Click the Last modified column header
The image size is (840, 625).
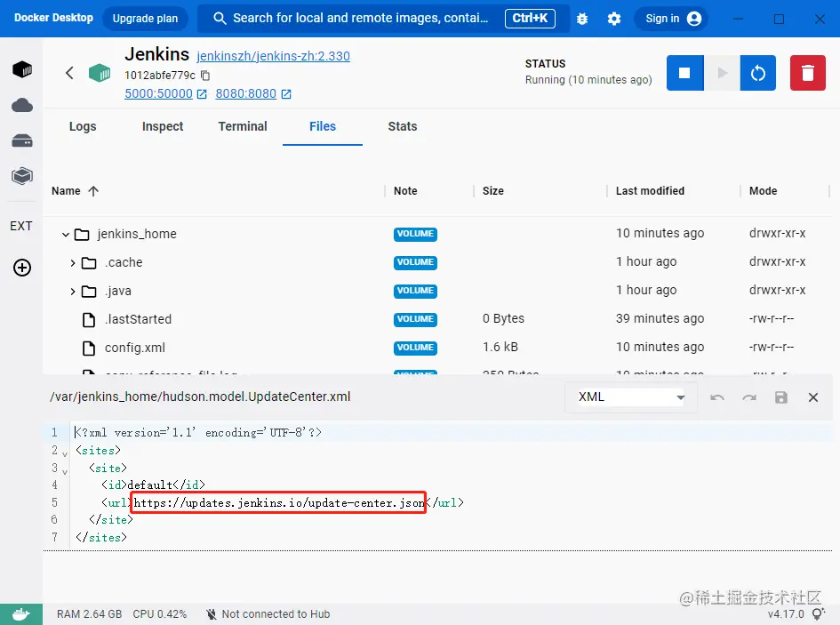[650, 191]
